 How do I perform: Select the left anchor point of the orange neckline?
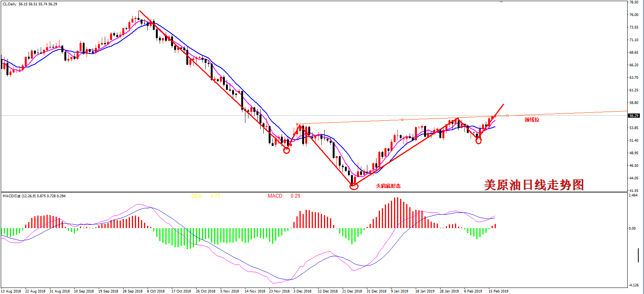[x=297, y=124]
